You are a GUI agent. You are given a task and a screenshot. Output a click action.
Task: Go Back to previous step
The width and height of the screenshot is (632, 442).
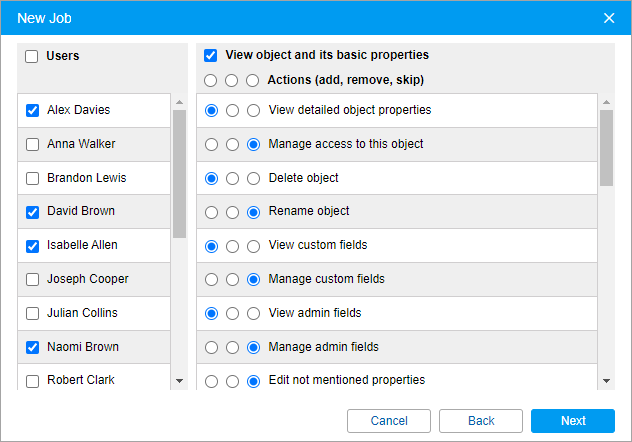(481, 421)
